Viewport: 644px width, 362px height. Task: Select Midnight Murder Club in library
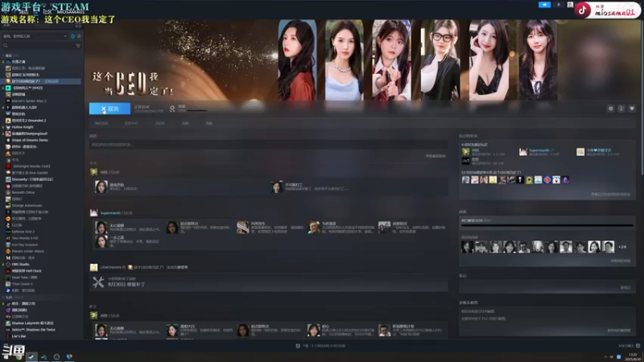pos(31,167)
